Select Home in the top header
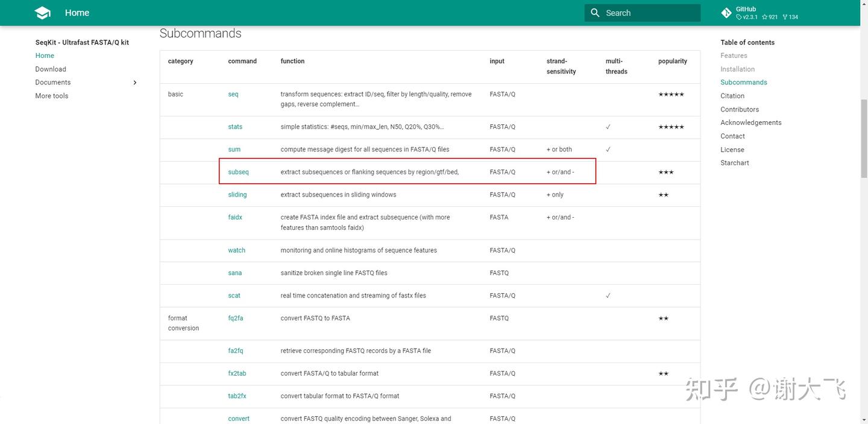Viewport: 868px width, 424px height. tap(77, 12)
